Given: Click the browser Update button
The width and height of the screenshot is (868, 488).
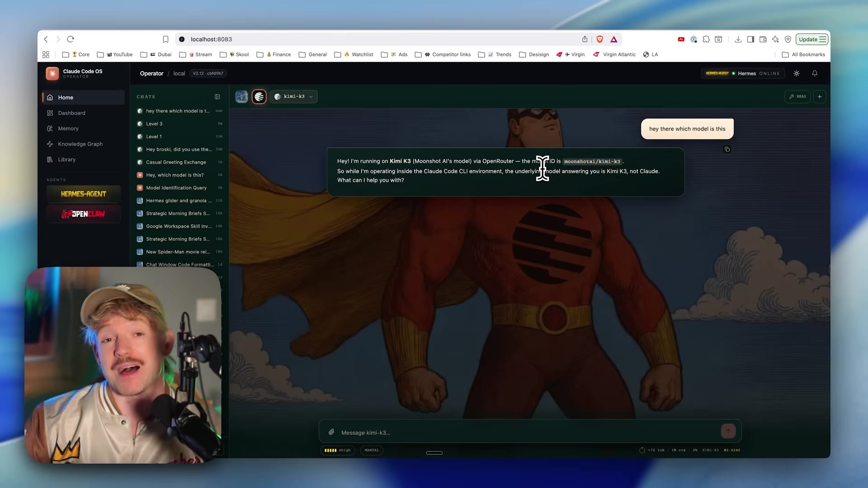Looking at the screenshot, I should [x=812, y=39].
